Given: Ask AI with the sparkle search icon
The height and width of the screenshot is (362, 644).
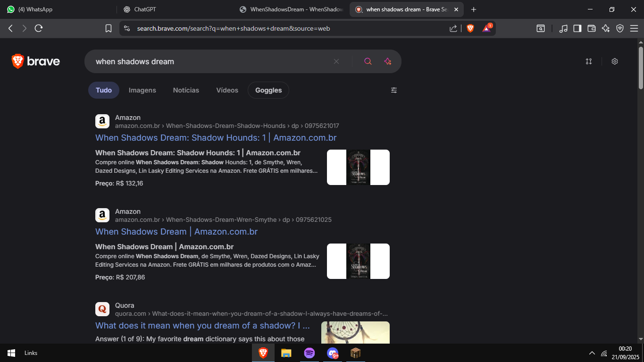Looking at the screenshot, I should click(388, 61).
